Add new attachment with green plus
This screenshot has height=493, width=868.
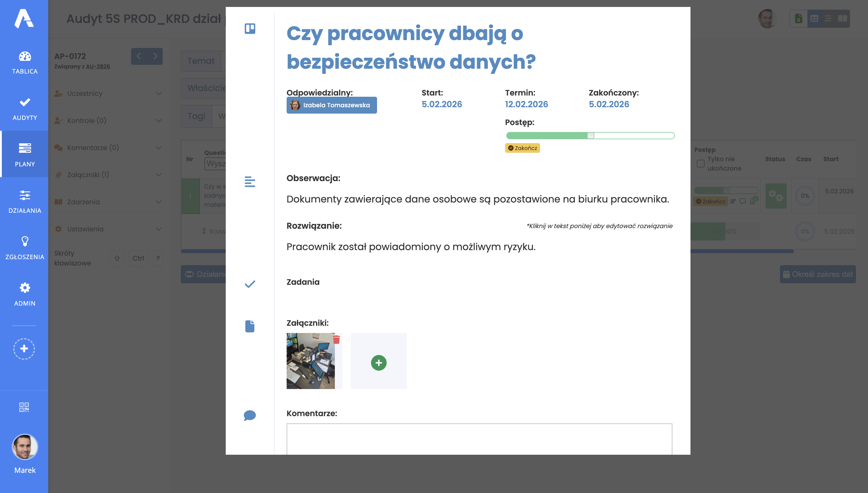click(379, 363)
